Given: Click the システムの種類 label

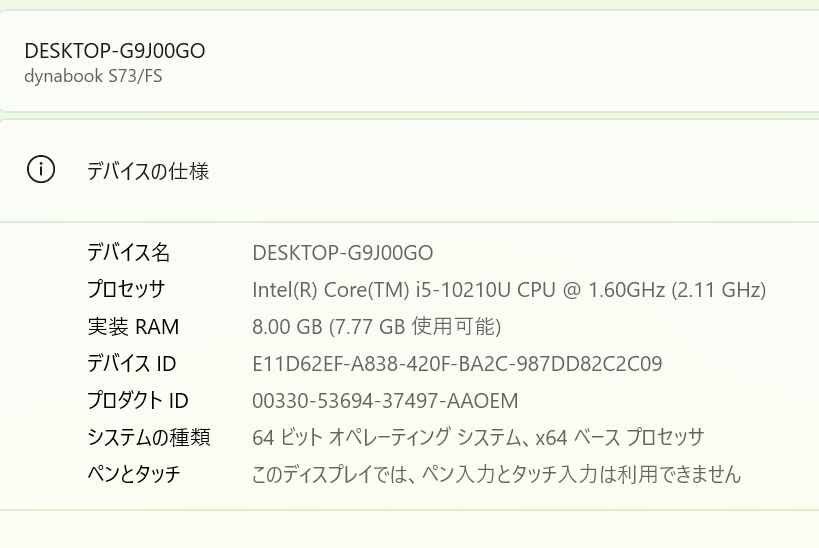Looking at the screenshot, I should pyautogui.click(x=148, y=437).
